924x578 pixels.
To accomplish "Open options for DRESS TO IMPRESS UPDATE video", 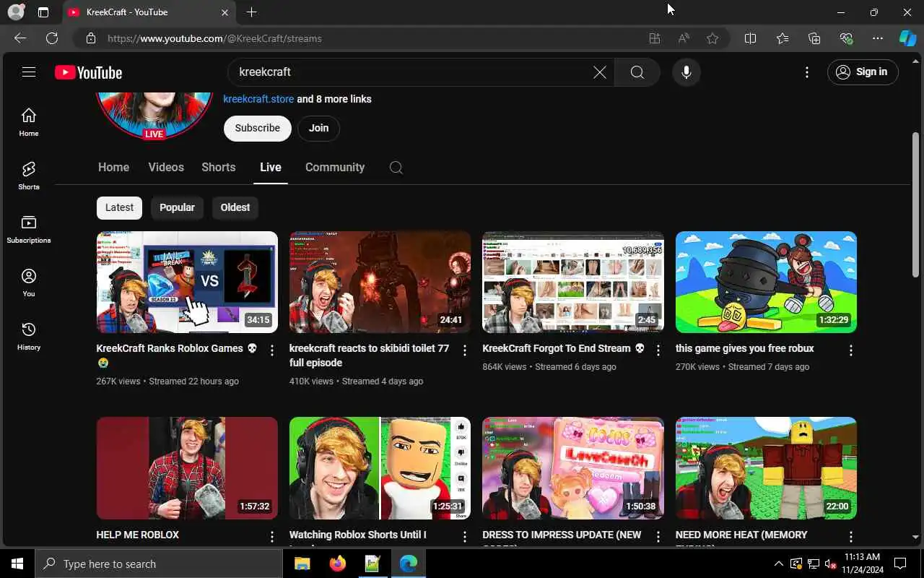I will tap(658, 537).
